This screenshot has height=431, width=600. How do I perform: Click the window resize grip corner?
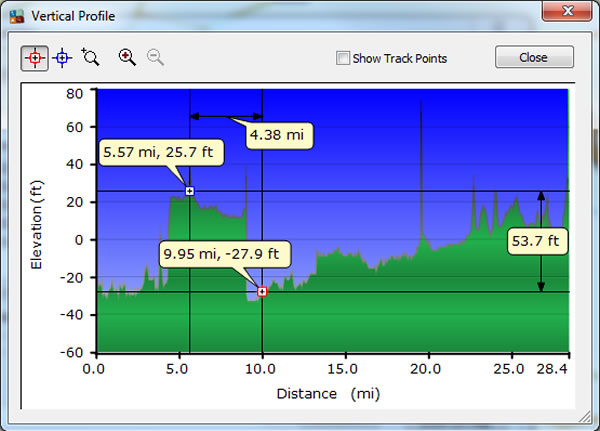click(585, 417)
